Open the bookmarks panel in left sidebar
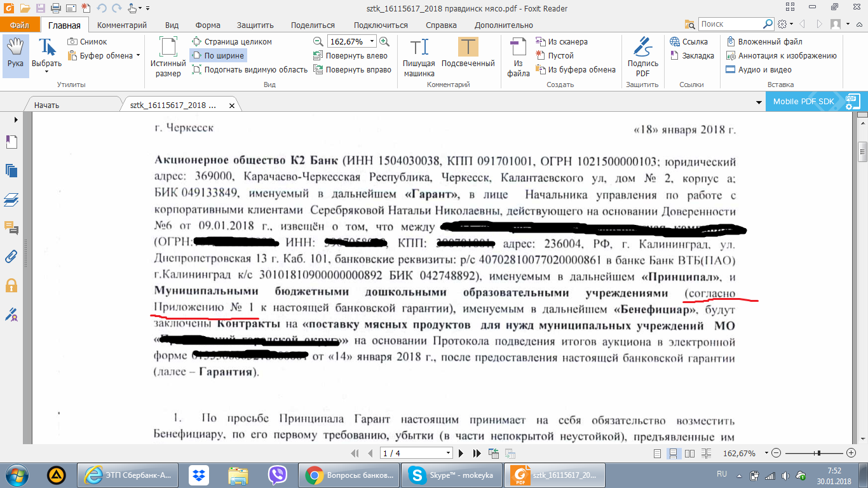 pyautogui.click(x=11, y=142)
